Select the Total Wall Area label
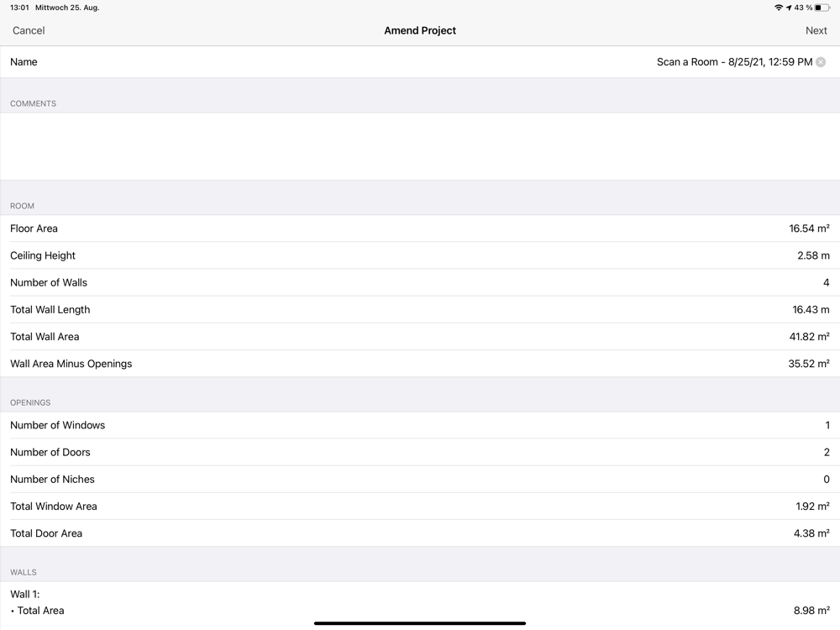This screenshot has width=840, height=630. (x=45, y=337)
